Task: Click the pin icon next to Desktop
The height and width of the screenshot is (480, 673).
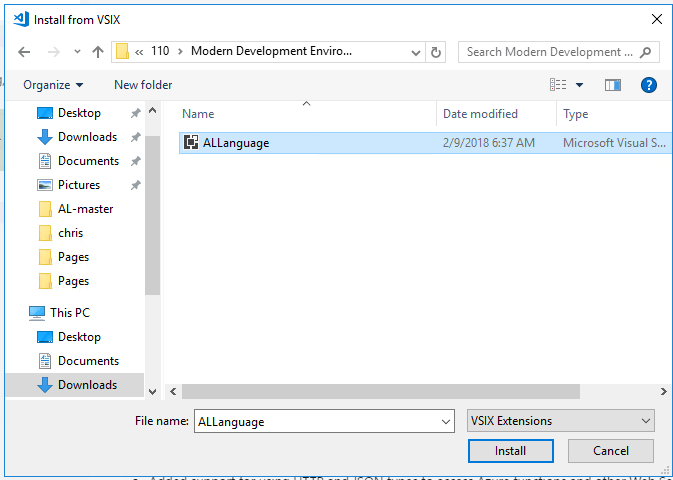Action: [x=136, y=113]
